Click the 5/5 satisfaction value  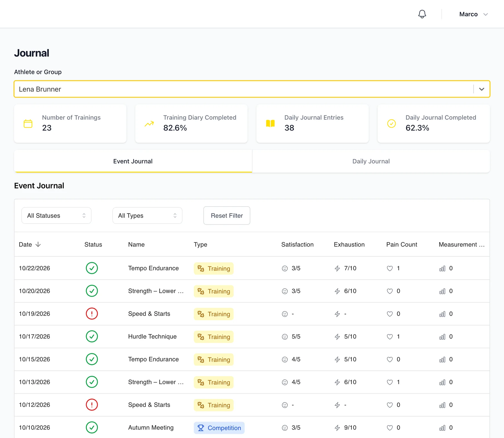click(296, 337)
